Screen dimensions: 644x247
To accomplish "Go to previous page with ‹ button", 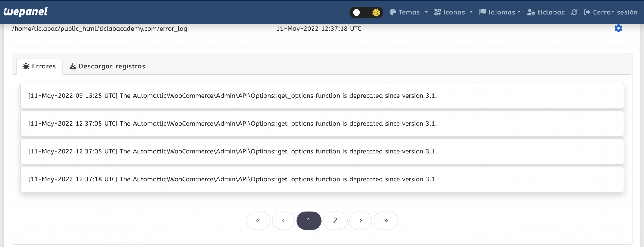I will point(283,220).
